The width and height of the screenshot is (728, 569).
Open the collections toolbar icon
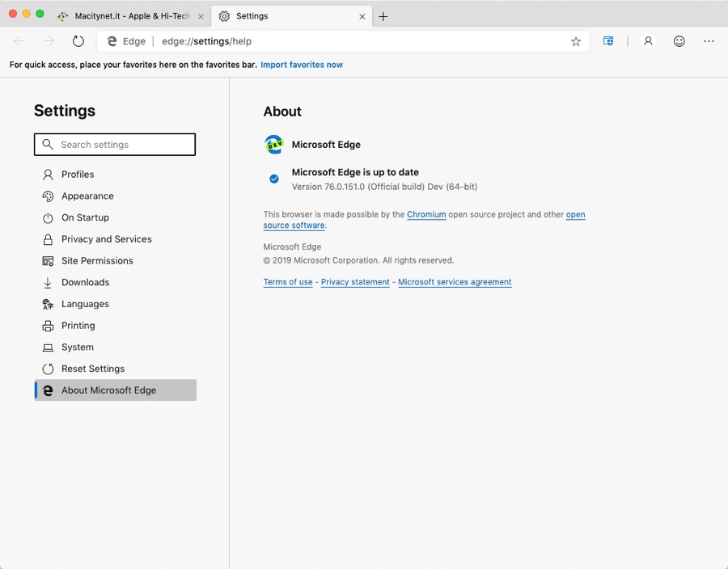[609, 41]
